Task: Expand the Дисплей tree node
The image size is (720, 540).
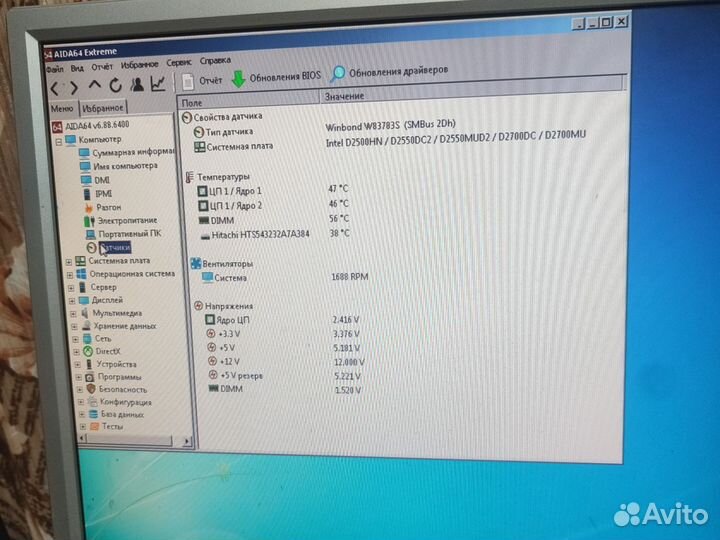Action: coord(69,300)
